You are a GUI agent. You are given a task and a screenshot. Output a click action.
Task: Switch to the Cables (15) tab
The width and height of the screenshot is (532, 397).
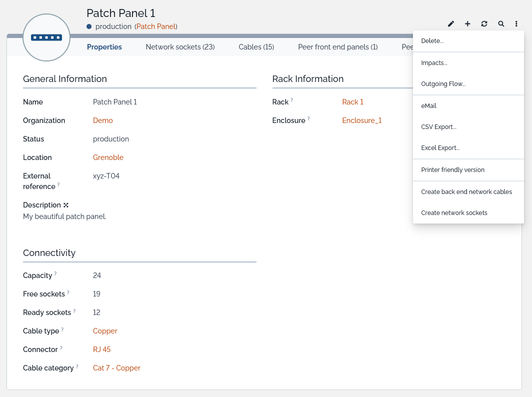(256, 47)
